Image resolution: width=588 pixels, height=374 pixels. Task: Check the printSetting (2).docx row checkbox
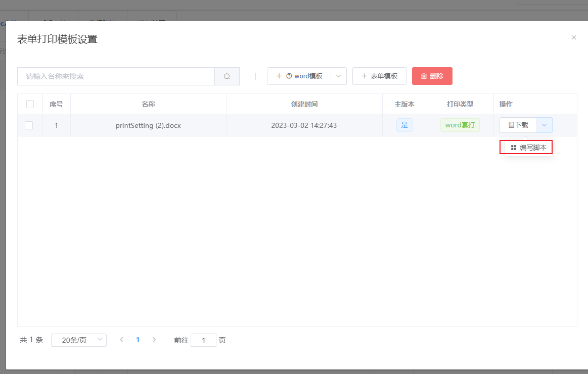coord(29,125)
